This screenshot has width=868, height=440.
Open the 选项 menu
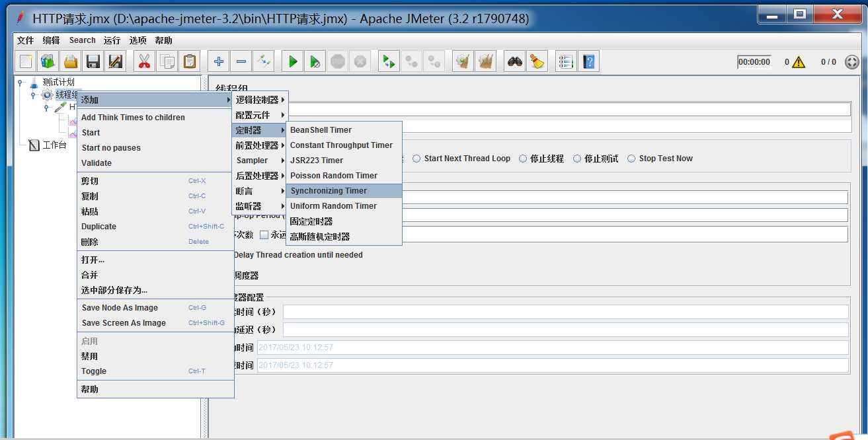(138, 40)
